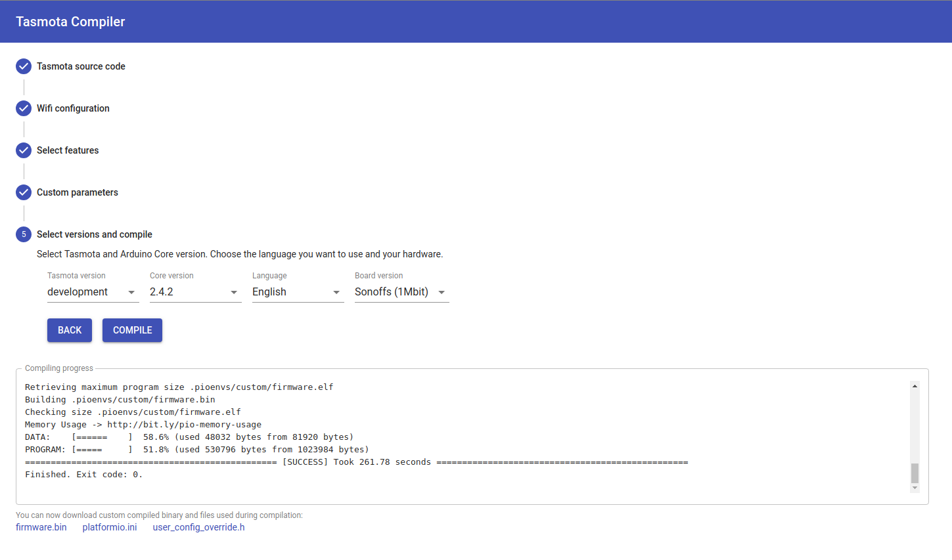
Task: Click the Custom parameters step checkmark icon
Action: (24, 192)
